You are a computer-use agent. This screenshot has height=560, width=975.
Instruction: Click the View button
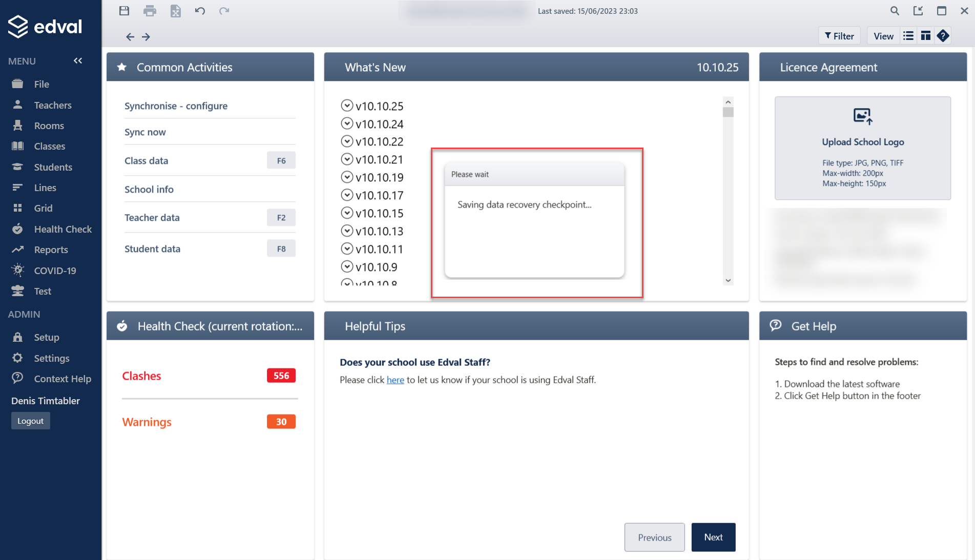tap(883, 36)
